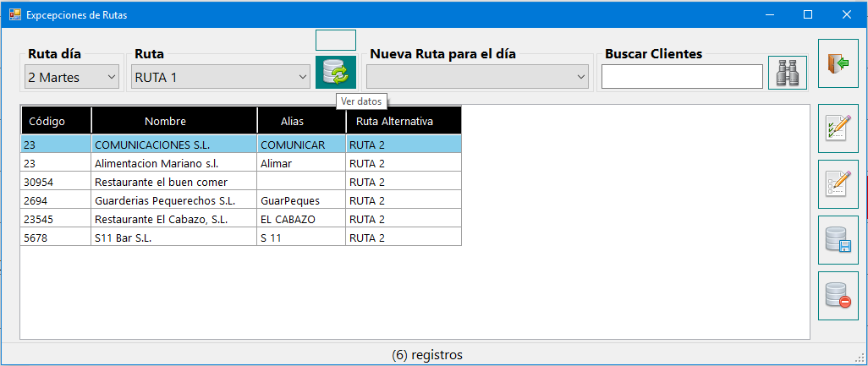Close the Expcepciones de Rutas window
868x366 pixels.
pos(846,14)
